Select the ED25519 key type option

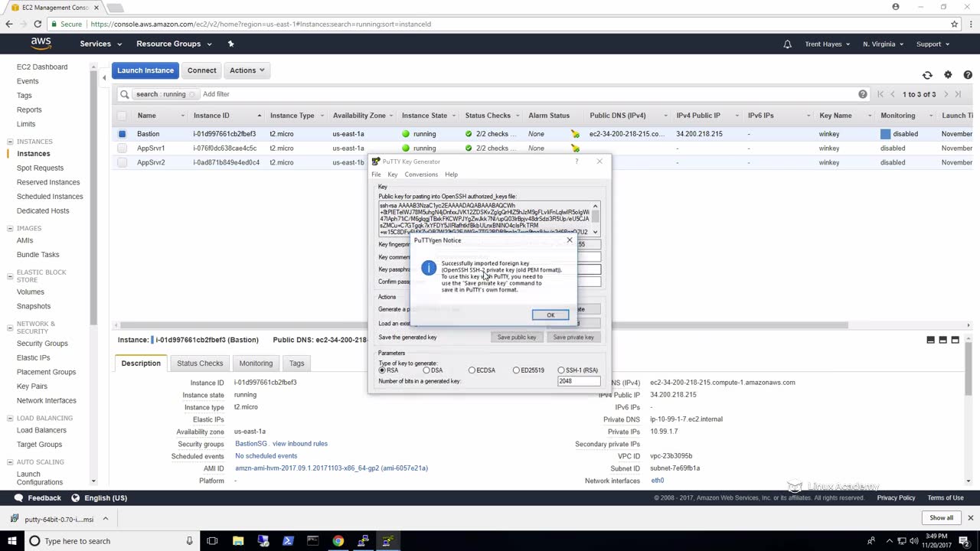point(517,370)
